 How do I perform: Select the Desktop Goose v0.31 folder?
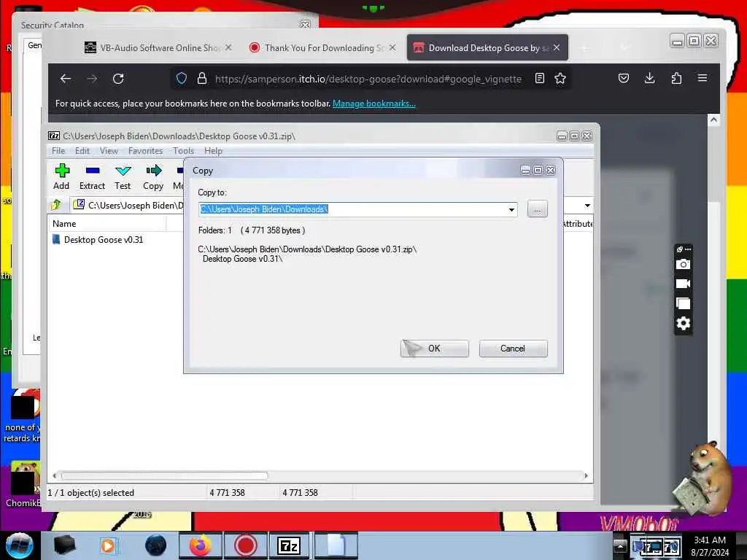click(x=104, y=239)
